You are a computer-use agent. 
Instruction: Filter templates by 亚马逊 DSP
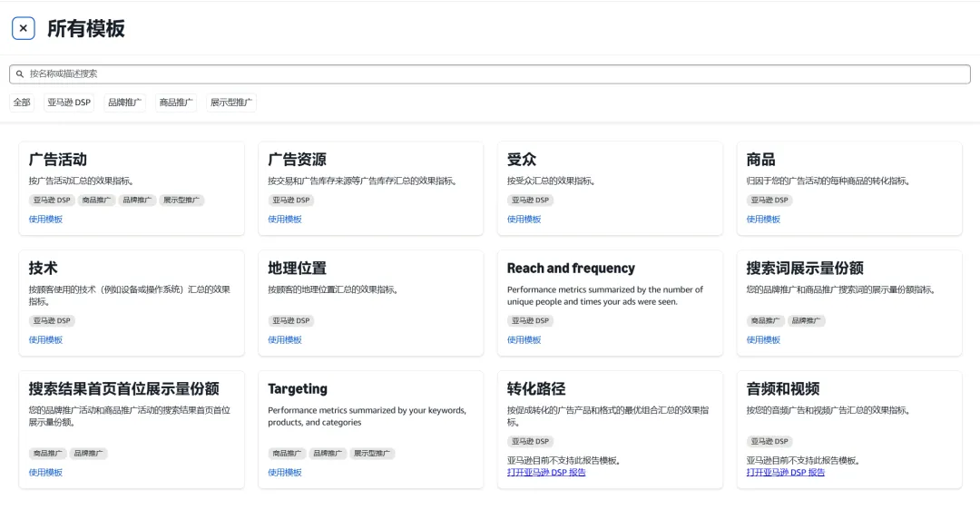pyautogui.click(x=69, y=103)
